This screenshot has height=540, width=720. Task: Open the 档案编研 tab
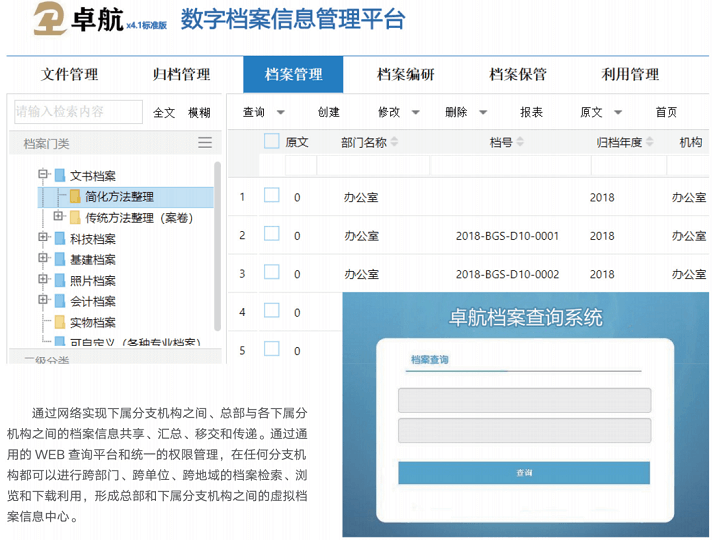pyautogui.click(x=405, y=74)
